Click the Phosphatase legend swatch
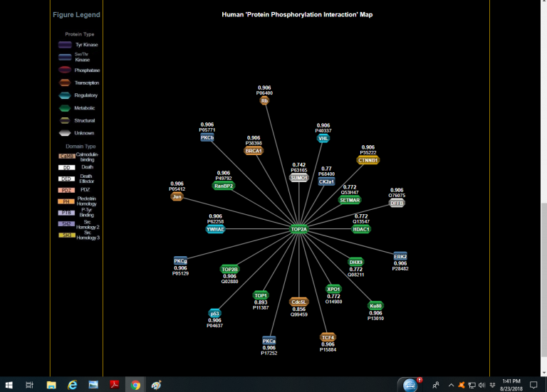Image resolution: width=547 pixels, height=392 pixels. [65, 70]
